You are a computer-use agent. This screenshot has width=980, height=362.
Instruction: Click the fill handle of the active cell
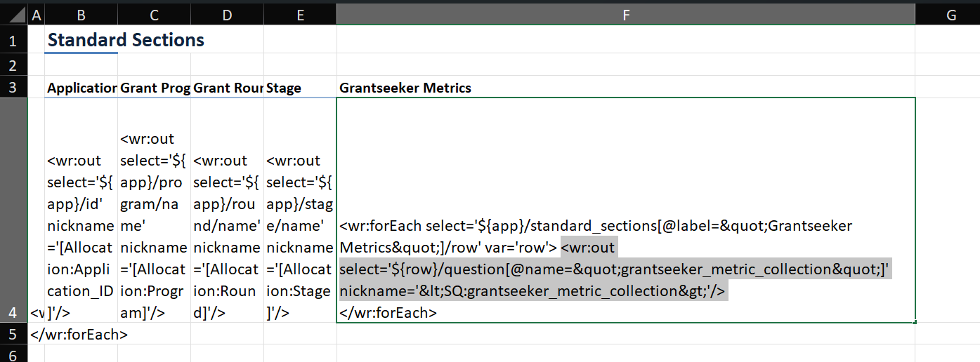pos(915,323)
